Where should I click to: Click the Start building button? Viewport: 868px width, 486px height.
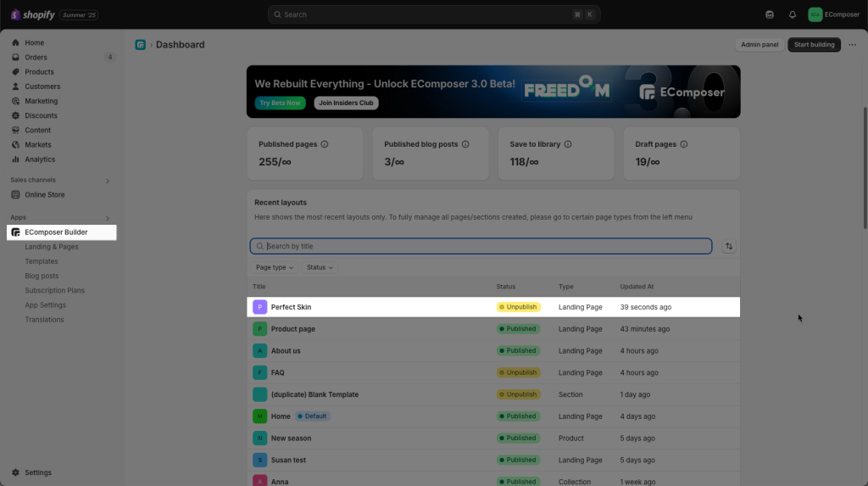pyautogui.click(x=814, y=45)
